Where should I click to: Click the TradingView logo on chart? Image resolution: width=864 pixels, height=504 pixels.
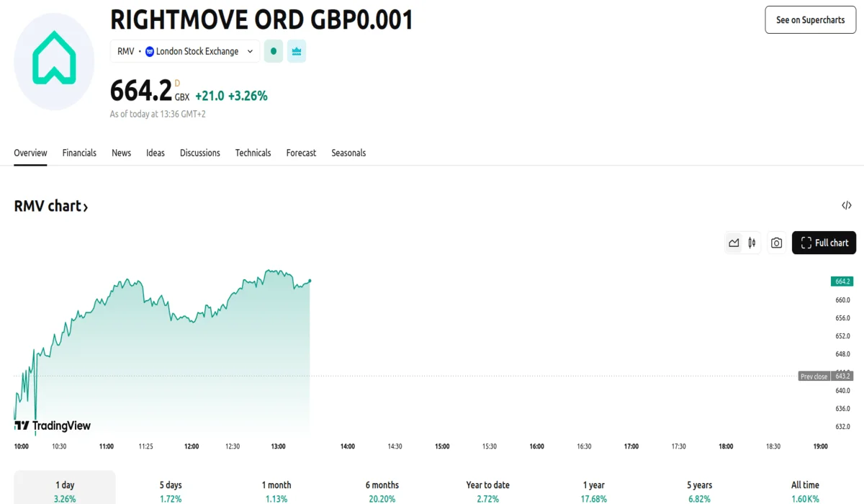tap(53, 426)
